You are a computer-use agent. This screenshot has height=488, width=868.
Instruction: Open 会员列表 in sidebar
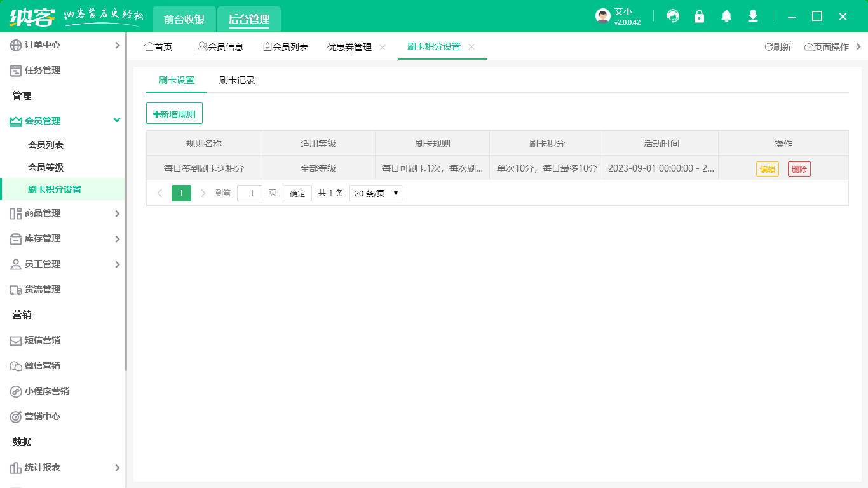click(46, 145)
